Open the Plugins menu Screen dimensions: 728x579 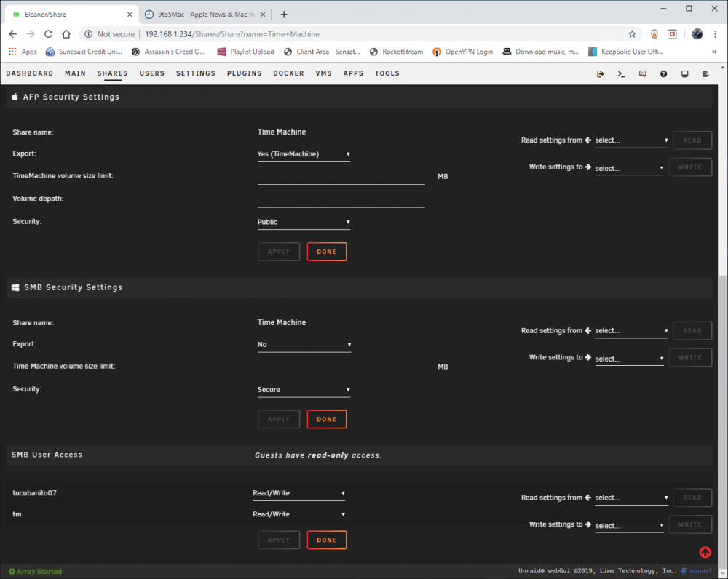244,73
